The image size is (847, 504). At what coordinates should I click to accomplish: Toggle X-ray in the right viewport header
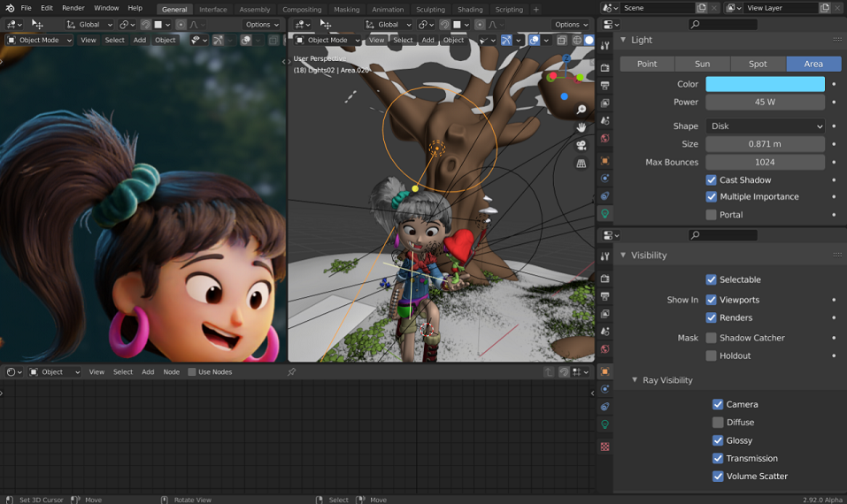click(562, 40)
